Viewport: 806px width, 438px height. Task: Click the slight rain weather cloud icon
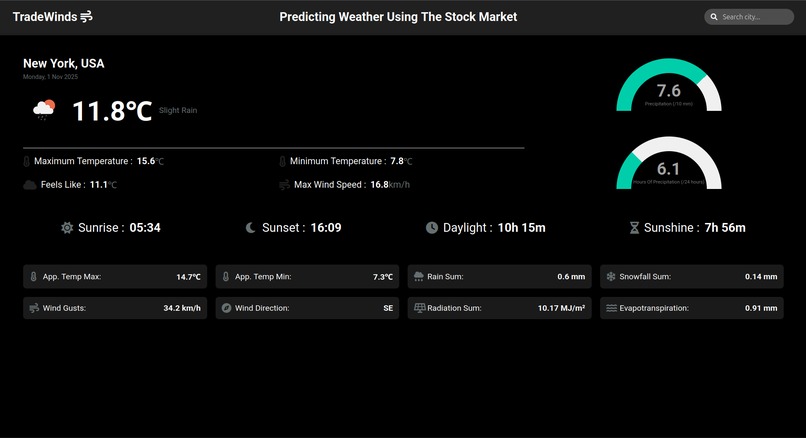(44, 110)
